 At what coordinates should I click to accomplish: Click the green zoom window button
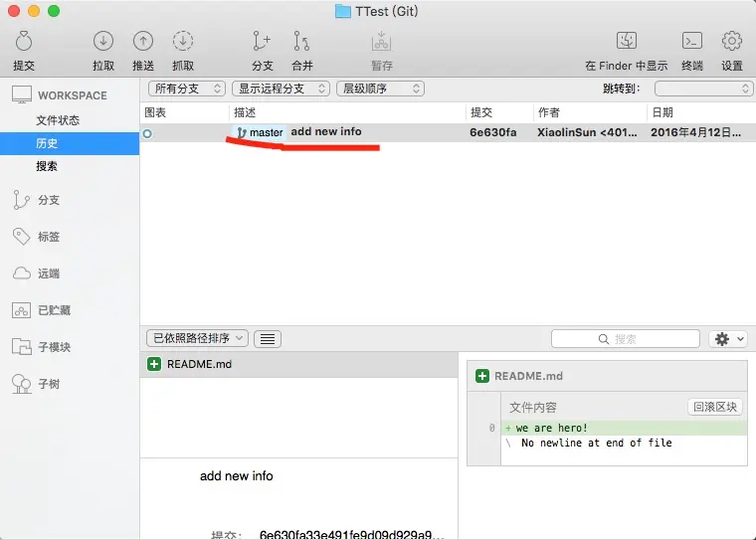point(54,11)
